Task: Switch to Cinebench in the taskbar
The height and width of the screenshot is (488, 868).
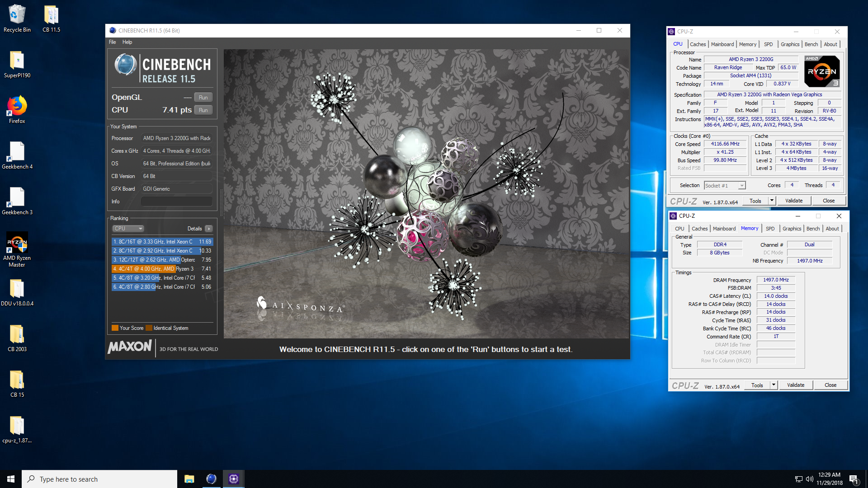Action: [x=211, y=479]
